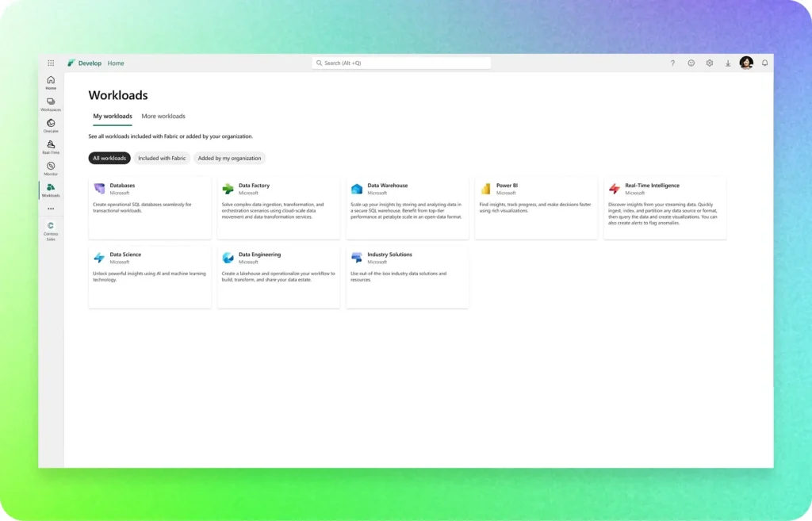The width and height of the screenshot is (812, 521).
Task: Click the Data Warehouse workload icon
Action: [357, 189]
